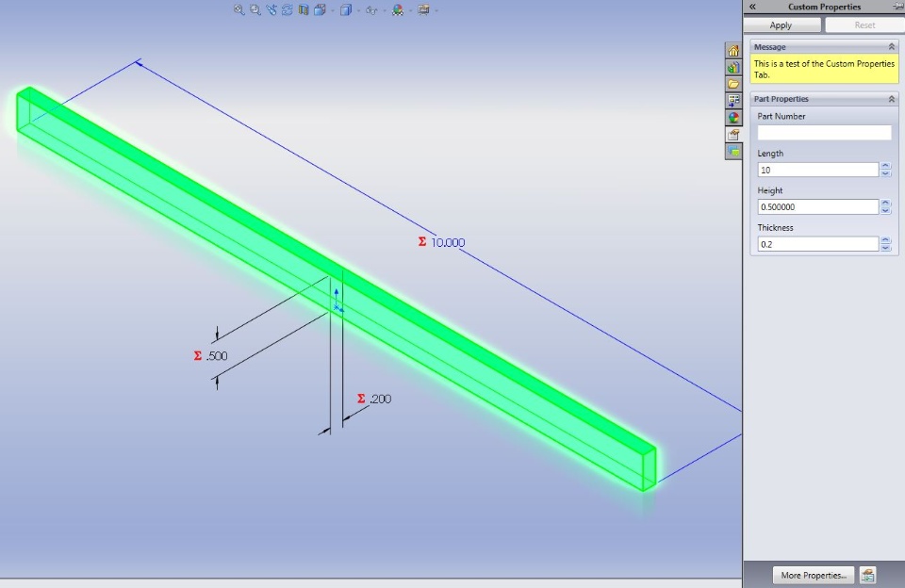Collapse the Message section
Screen dimensions: 905x588
(x=891, y=47)
